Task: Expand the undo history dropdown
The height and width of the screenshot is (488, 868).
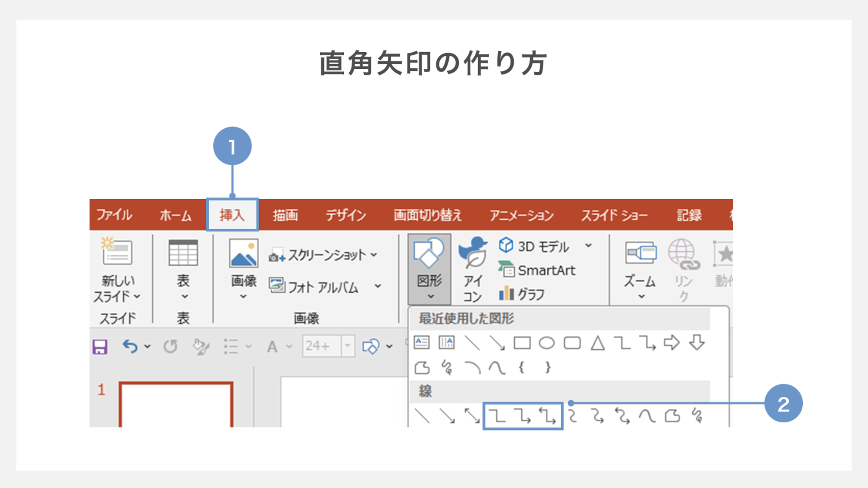Action: click(147, 347)
